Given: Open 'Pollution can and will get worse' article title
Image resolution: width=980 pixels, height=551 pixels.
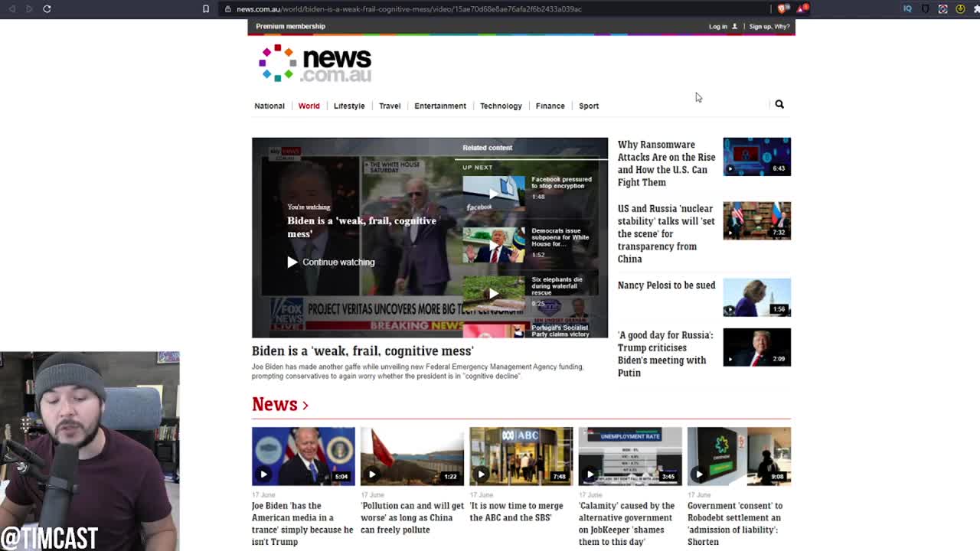Looking at the screenshot, I should (x=412, y=517).
